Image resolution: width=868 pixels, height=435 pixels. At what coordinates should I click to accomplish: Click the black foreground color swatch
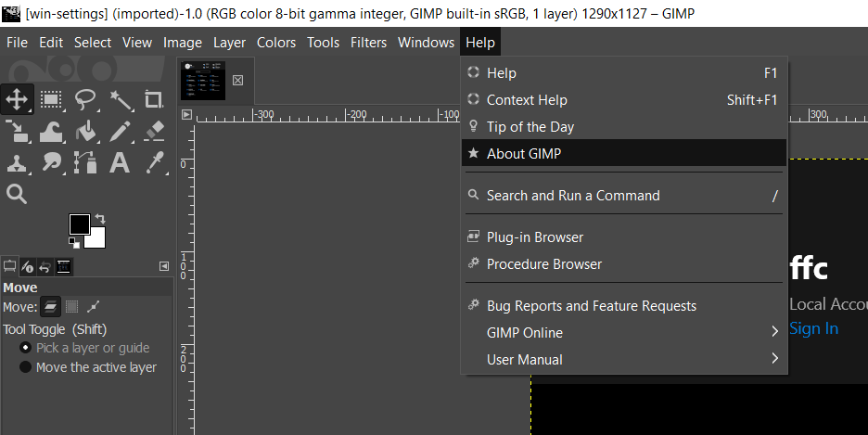79,224
